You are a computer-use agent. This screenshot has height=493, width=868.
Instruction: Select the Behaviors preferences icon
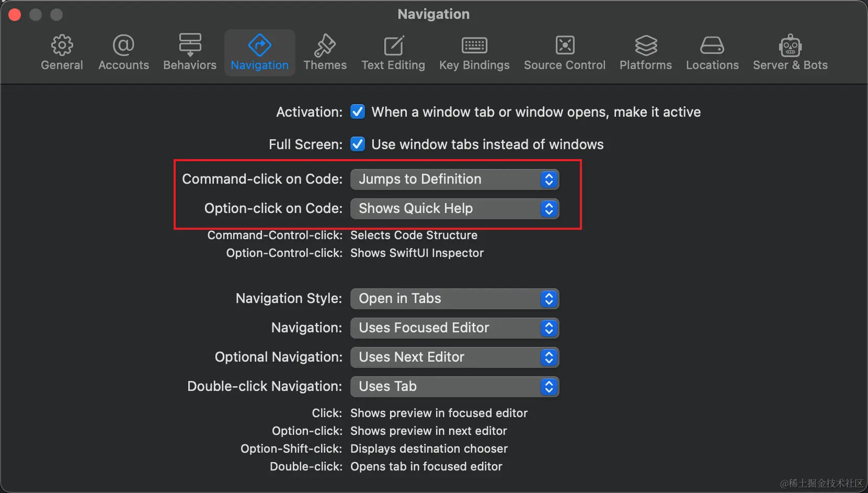(x=190, y=46)
